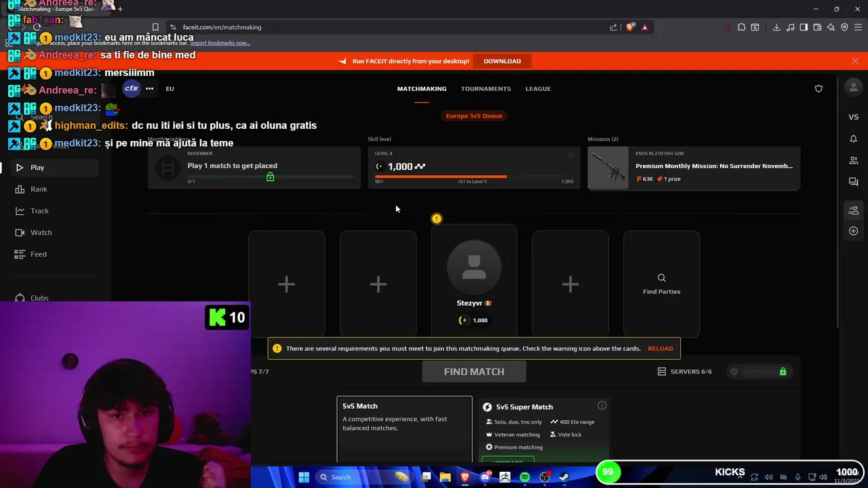
Task: Open the Rank page in sidebar
Action: pyautogui.click(x=39, y=189)
